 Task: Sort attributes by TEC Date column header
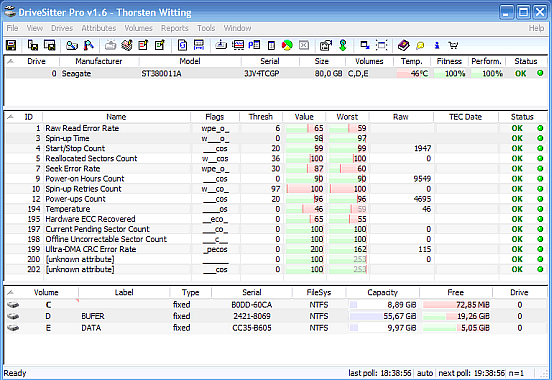[465, 117]
